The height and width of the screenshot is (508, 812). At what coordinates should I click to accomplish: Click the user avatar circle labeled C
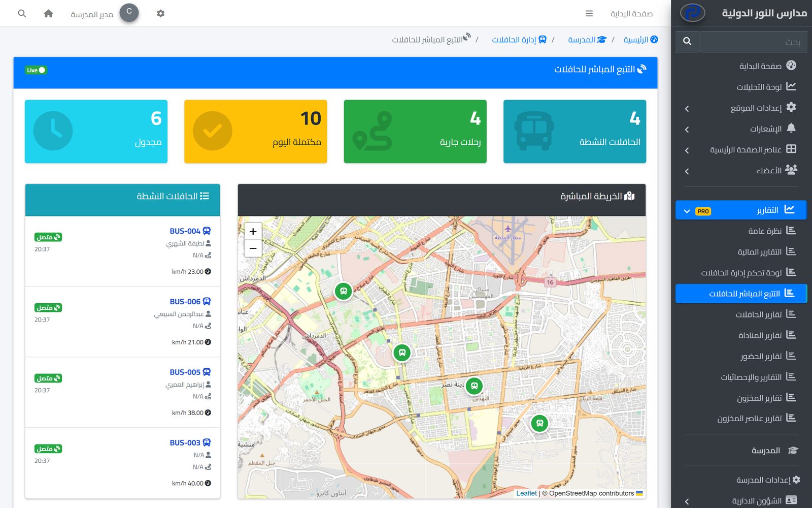point(129,13)
